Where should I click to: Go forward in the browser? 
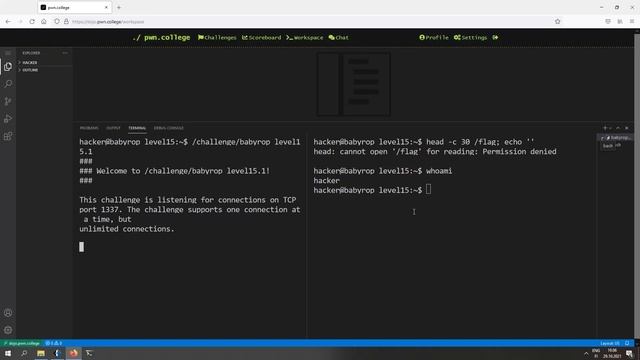point(20,22)
